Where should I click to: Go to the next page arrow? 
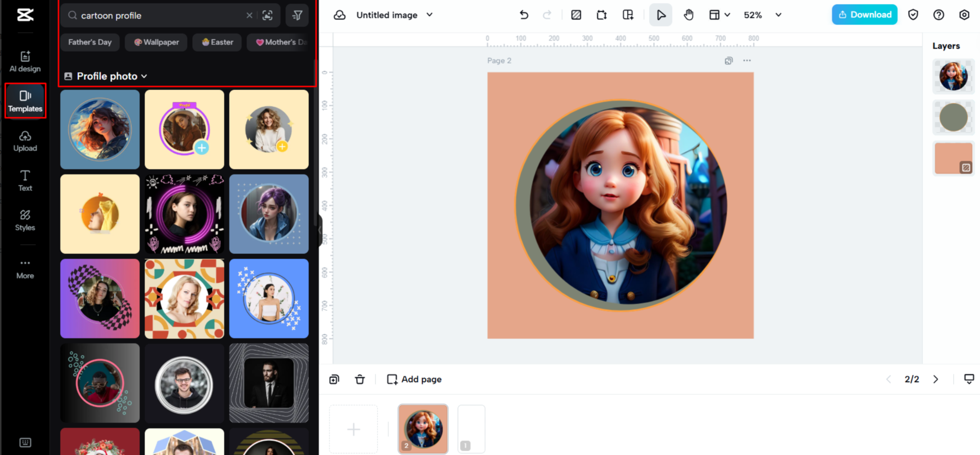pyautogui.click(x=936, y=380)
